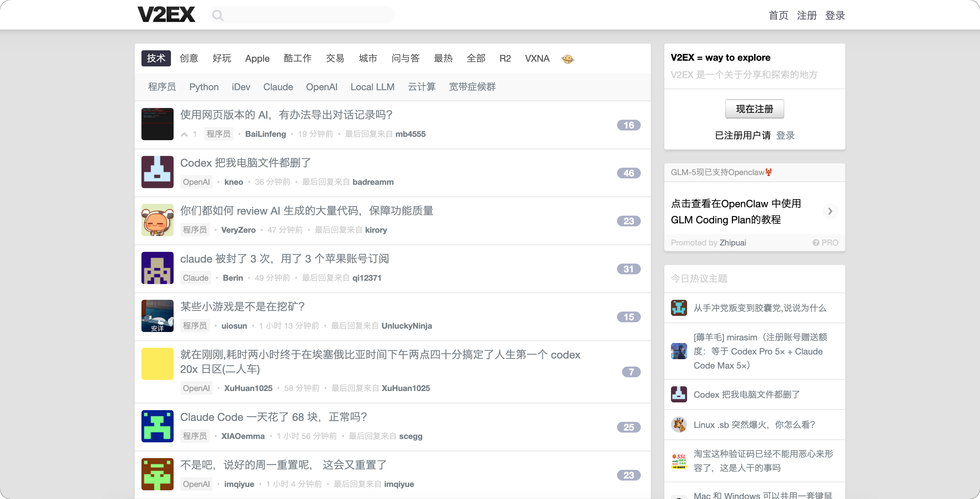Click the PRO help question icon

[x=816, y=243]
